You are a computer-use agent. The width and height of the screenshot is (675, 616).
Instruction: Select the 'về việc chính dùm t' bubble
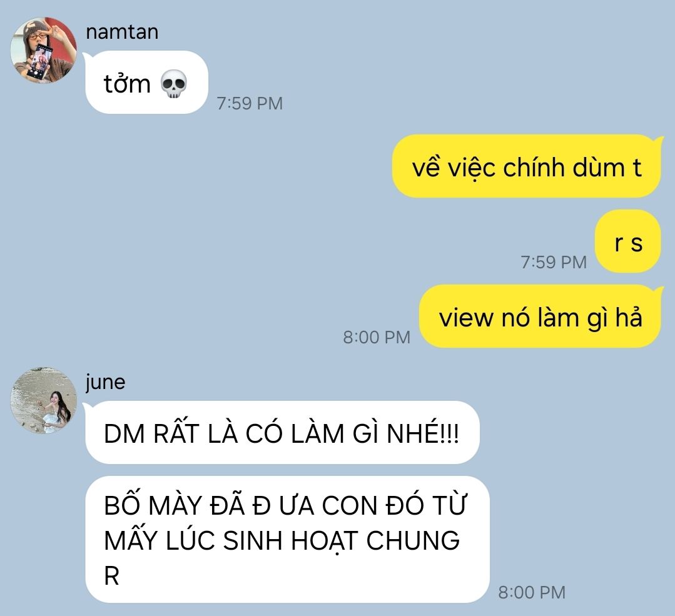click(527, 166)
